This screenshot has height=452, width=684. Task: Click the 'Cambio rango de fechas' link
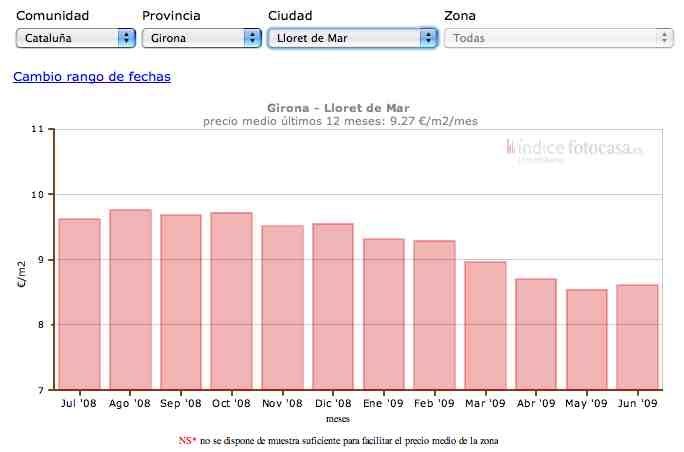(x=92, y=76)
